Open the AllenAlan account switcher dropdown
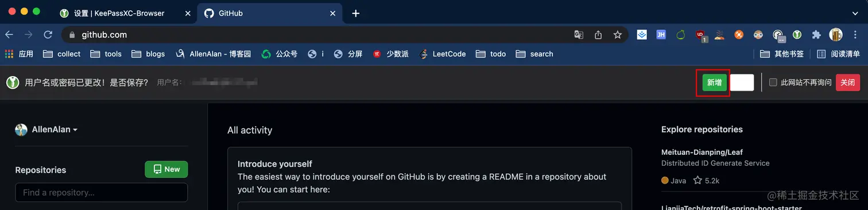Viewport: 868px width, 210px height. click(x=46, y=129)
